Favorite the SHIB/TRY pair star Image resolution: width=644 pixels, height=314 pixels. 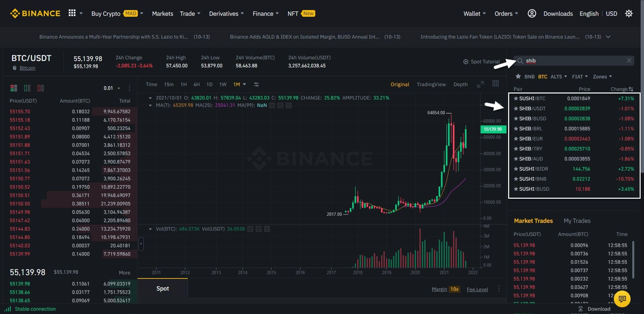516,149
